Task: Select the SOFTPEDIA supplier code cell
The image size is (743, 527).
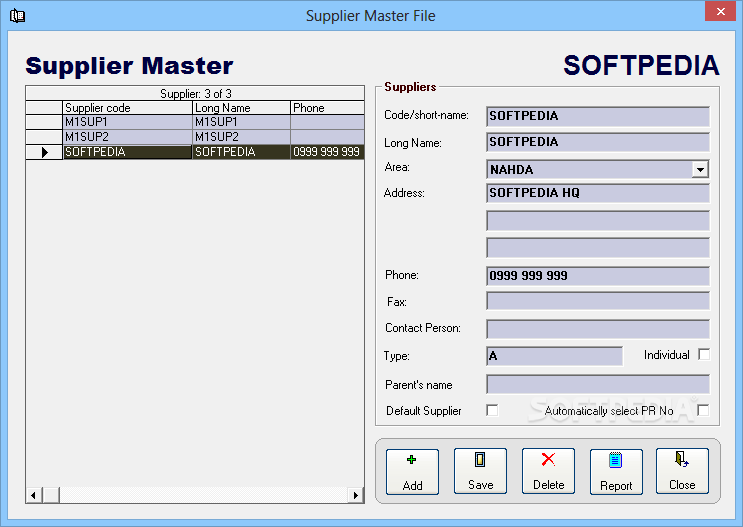Action: (x=127, y=152)
